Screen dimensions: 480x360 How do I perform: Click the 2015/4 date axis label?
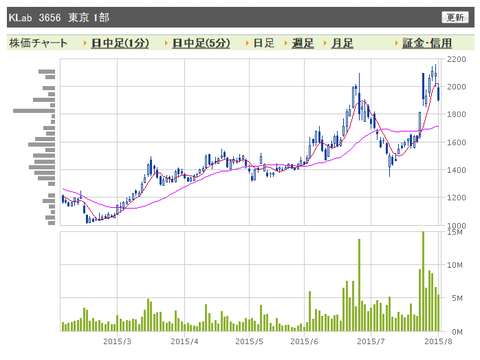[184, 341]
